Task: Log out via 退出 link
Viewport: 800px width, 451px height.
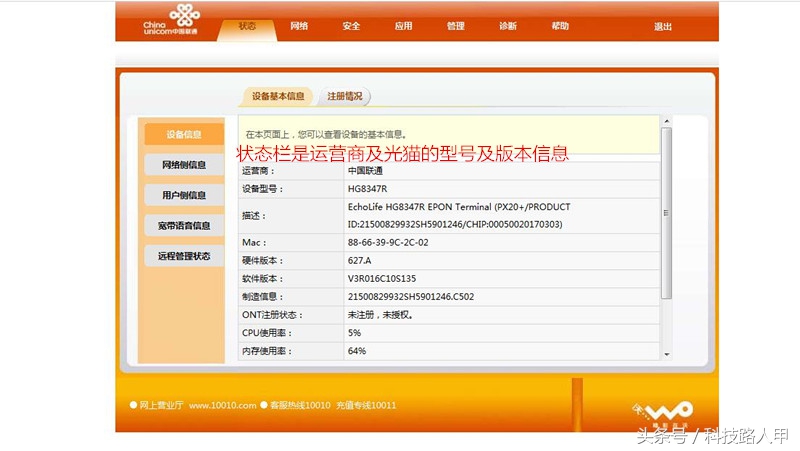Action: [x=663, y=27]
